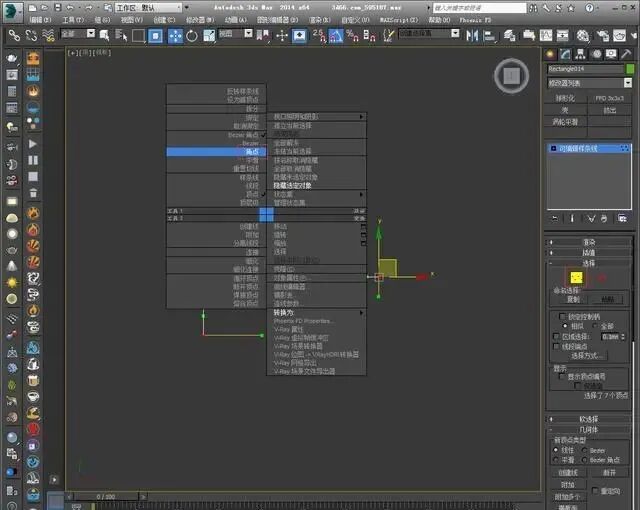
Task: Click the 选择方式... button
Action: click(x=587, y=356)
